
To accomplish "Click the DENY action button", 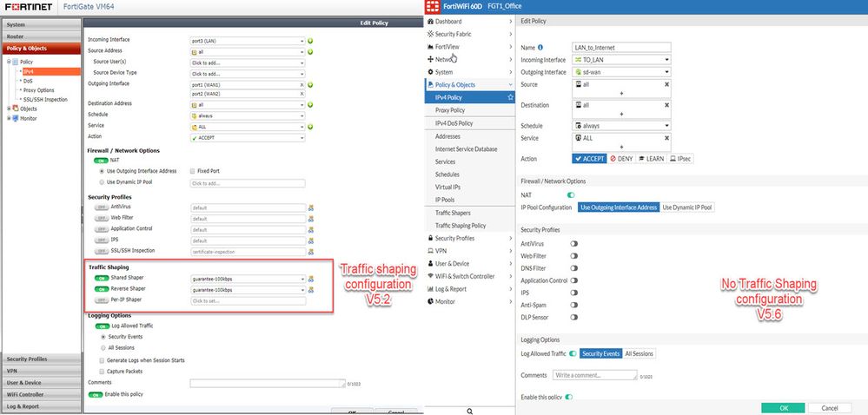I will [621, 159].
